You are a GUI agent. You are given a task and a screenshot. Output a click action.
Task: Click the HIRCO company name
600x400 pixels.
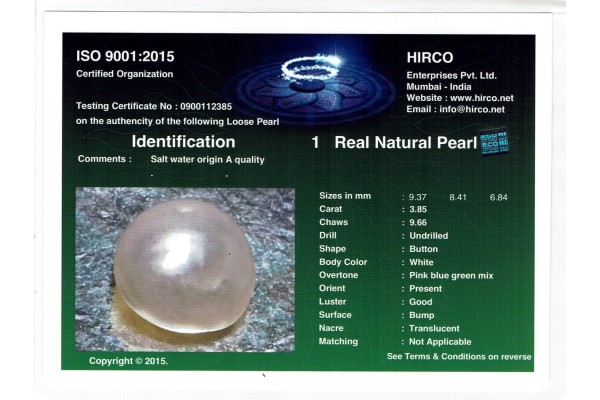(x=430, y=58)
